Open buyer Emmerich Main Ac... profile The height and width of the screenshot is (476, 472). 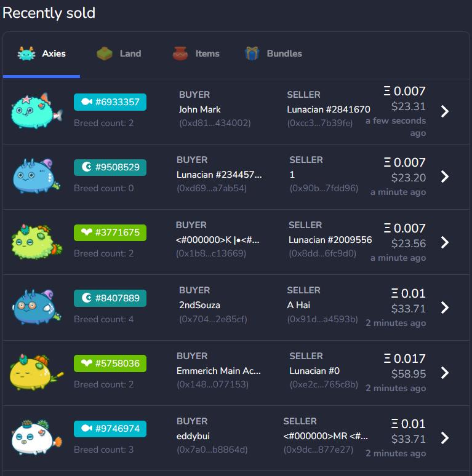pos(218,371)
